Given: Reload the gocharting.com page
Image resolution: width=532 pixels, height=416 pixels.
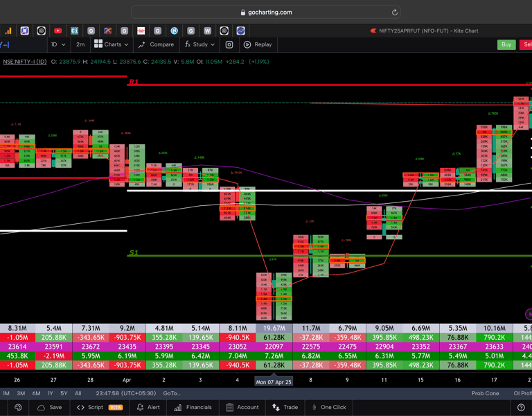Looking at the screenshot, I should coord(395,12).
